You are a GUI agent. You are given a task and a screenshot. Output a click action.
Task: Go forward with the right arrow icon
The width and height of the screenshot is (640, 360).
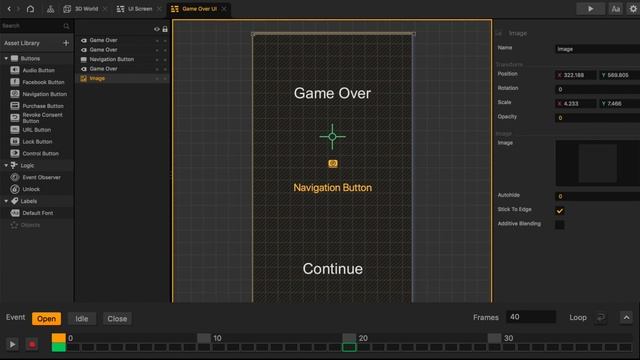point(18,9)
